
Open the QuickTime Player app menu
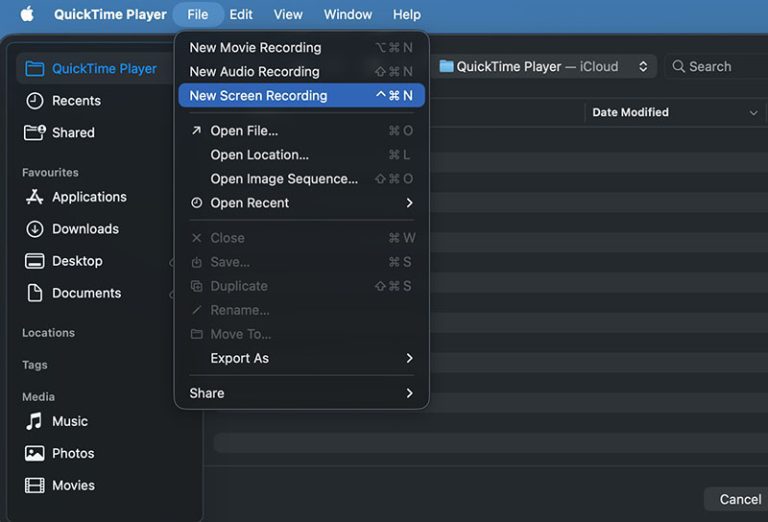click(110, 15)
